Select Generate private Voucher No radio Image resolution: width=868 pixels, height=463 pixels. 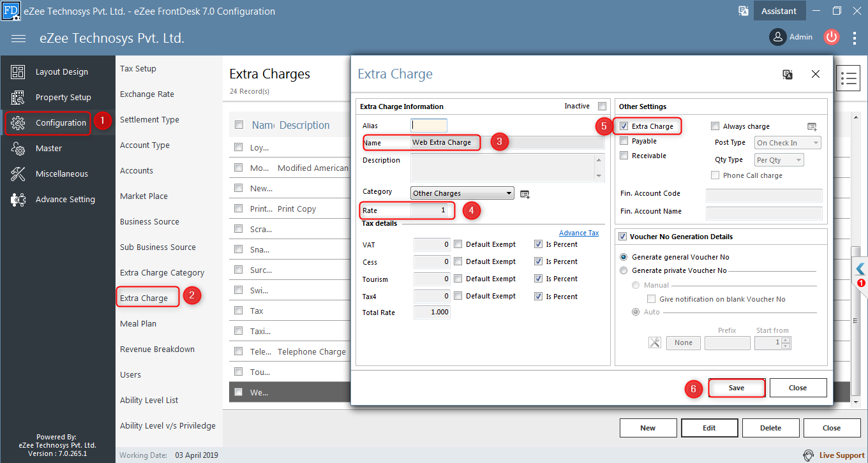[624, 270]
